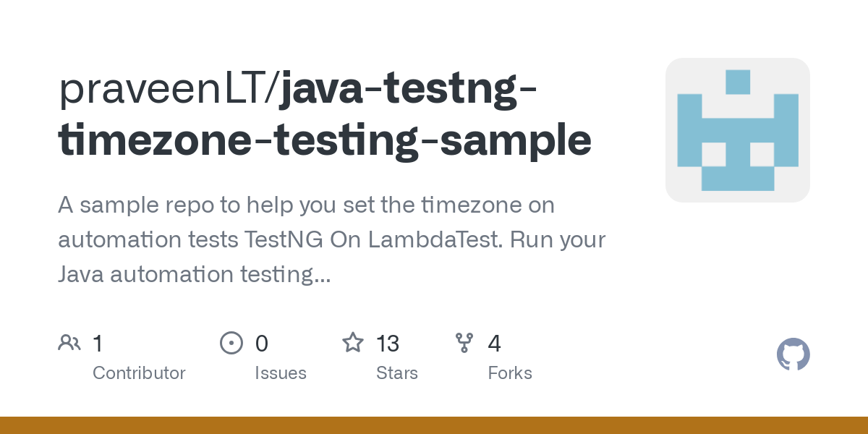Select the 1 contributor count

pos(98,343)
